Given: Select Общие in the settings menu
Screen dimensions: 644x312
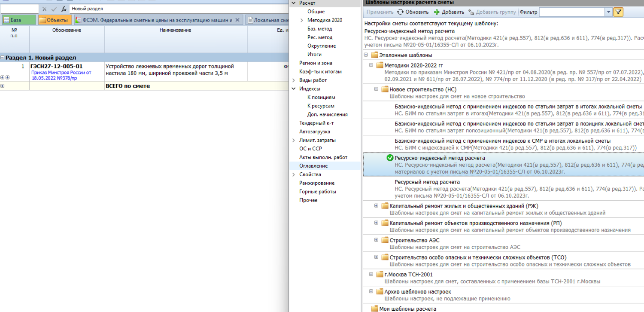Looking at the screenshot, I should 316,12.
